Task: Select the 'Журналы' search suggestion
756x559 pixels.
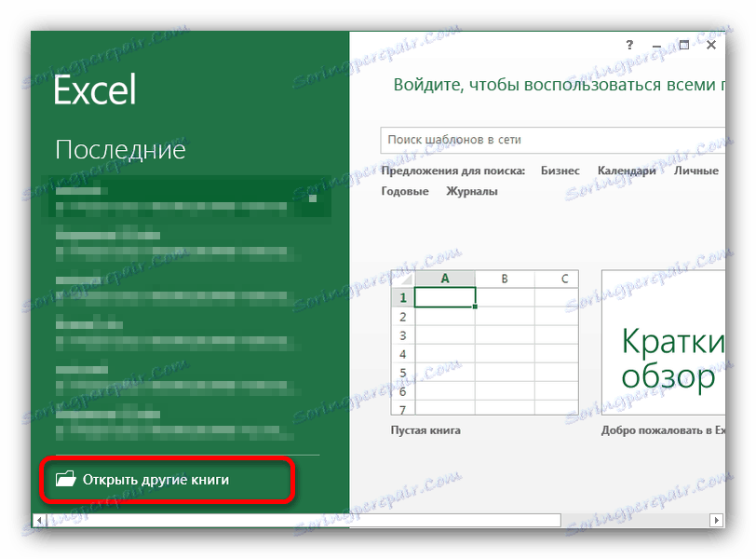Action: pos(471,192)
